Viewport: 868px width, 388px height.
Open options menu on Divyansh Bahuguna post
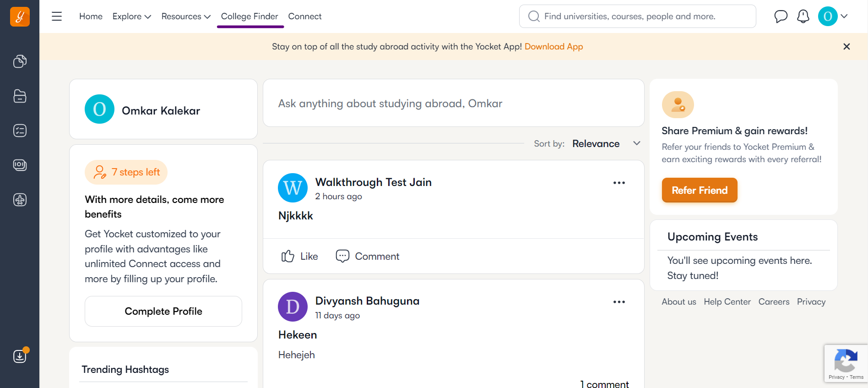tap(619, 302)
